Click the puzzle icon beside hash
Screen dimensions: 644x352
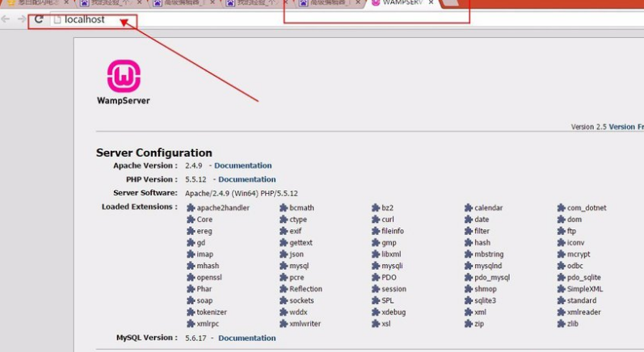tap(469, 242)
